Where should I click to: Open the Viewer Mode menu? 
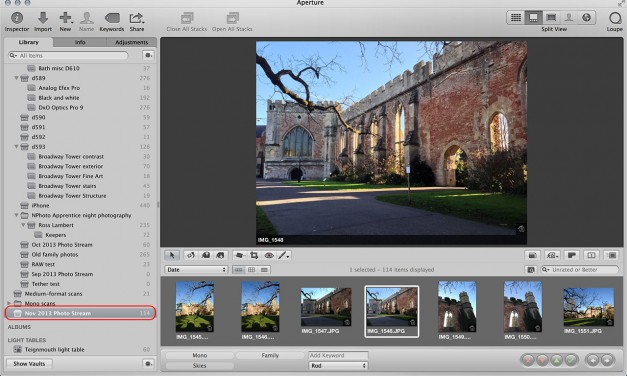552,255
